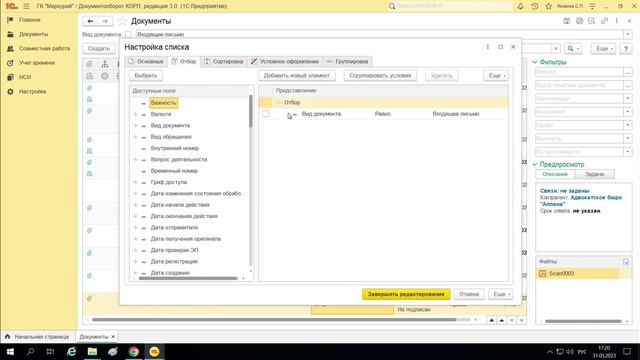The image size is (640, 360).
Task: Open НСИ section in sidebar
Action: click(x=24, y=77)
